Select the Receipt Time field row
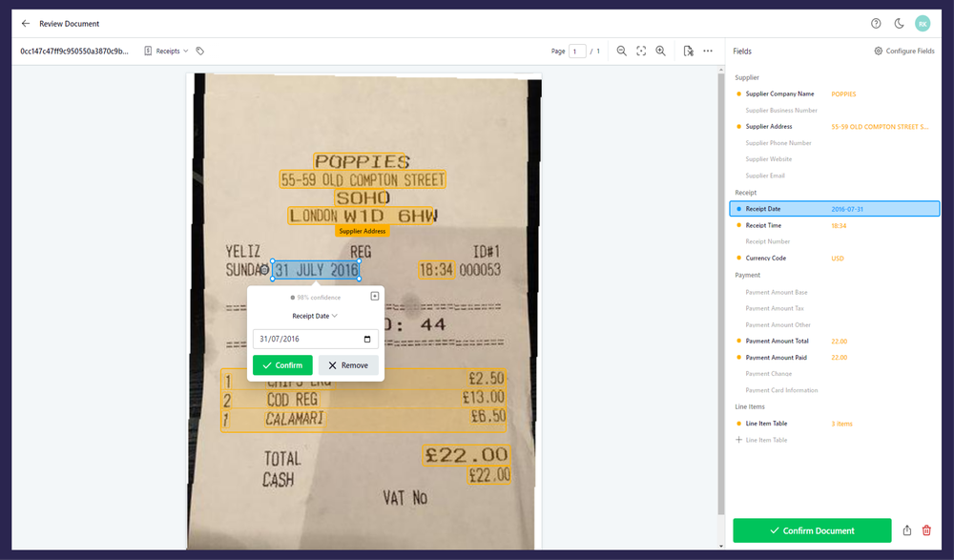Viewport: 954px width, 560px height. pos(835,225)
